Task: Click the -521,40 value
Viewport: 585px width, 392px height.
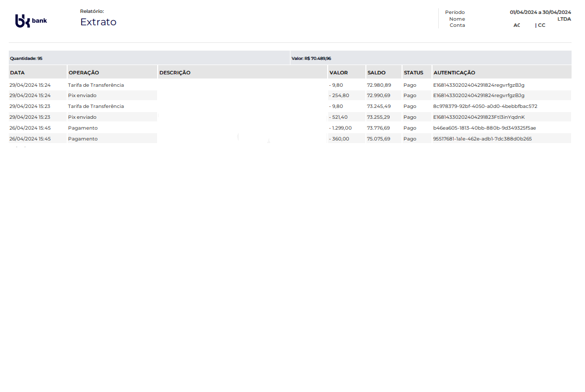Action: 338,117
